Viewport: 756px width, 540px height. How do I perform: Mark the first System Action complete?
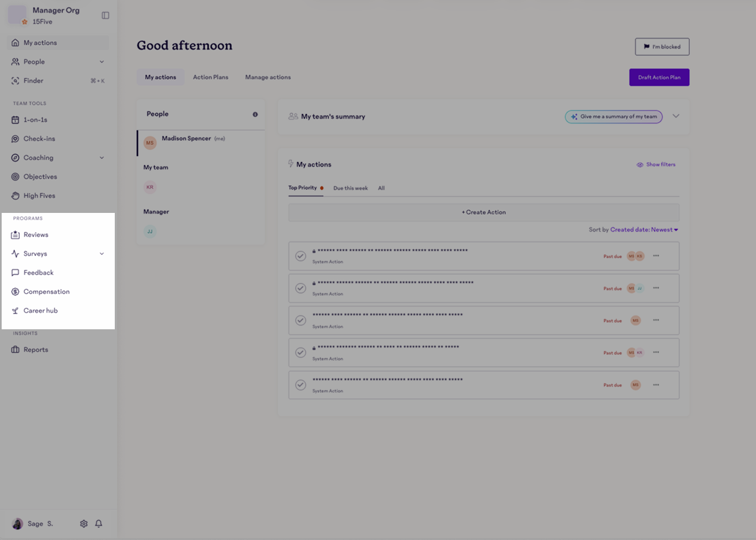pos(300,256)
